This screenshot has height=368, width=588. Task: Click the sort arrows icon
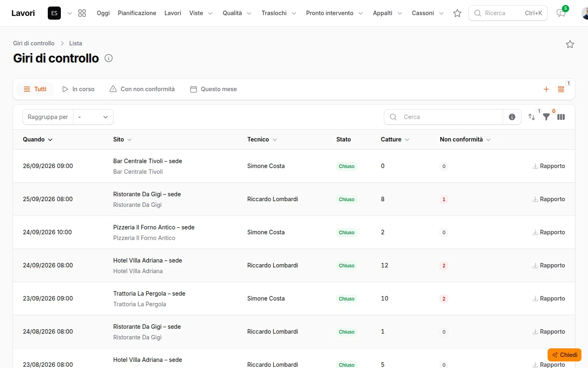pyautogui.click(x=532, y=117)
